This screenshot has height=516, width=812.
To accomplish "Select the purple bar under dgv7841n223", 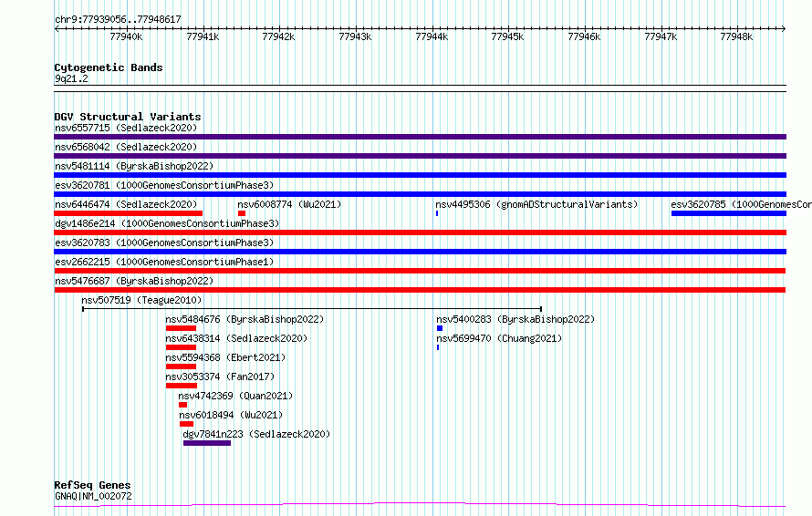I will 207,443.
